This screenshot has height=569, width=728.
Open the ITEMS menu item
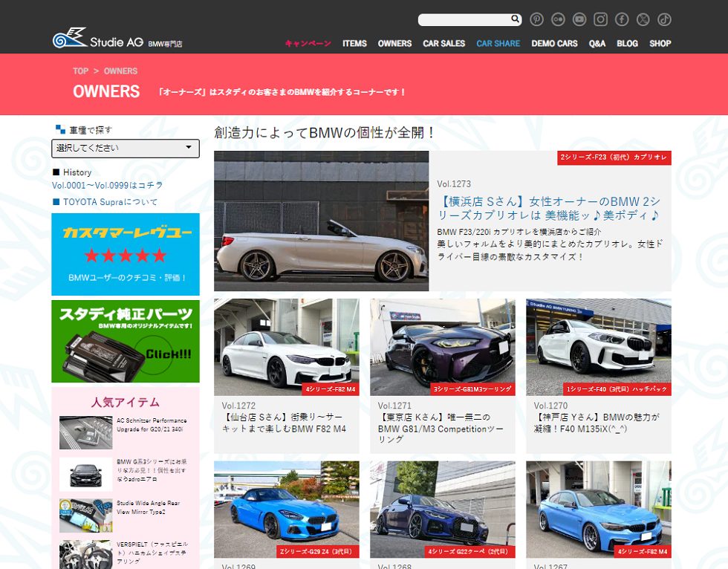(x=355, y=44)
